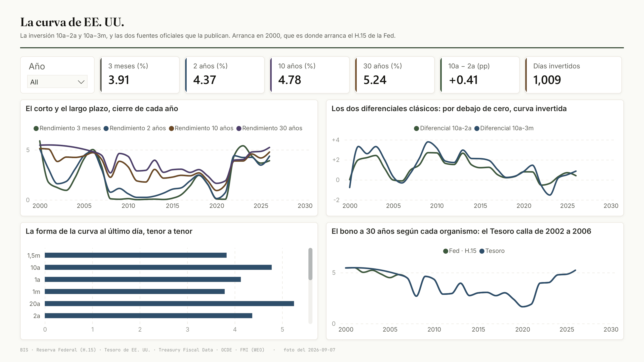This screenshot has width=644, height=362.
Task: Click the 20a axis label
Action: click(35, 304)
